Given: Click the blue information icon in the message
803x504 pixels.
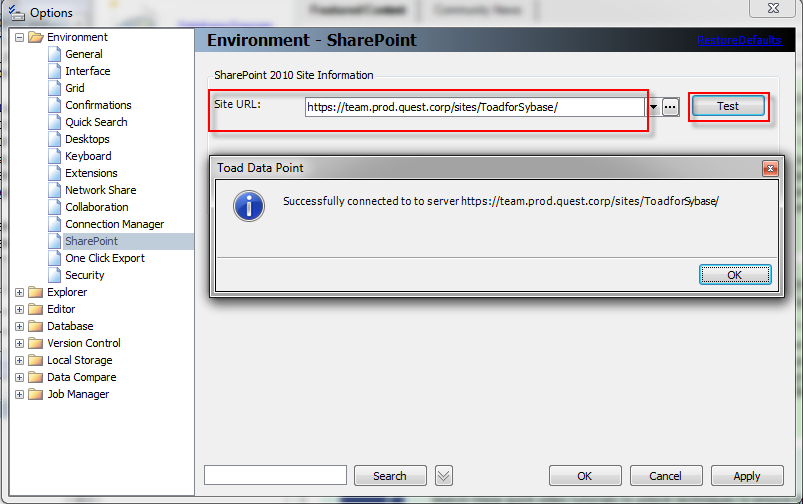Looking at the screenshot, I should coord(249,206).
